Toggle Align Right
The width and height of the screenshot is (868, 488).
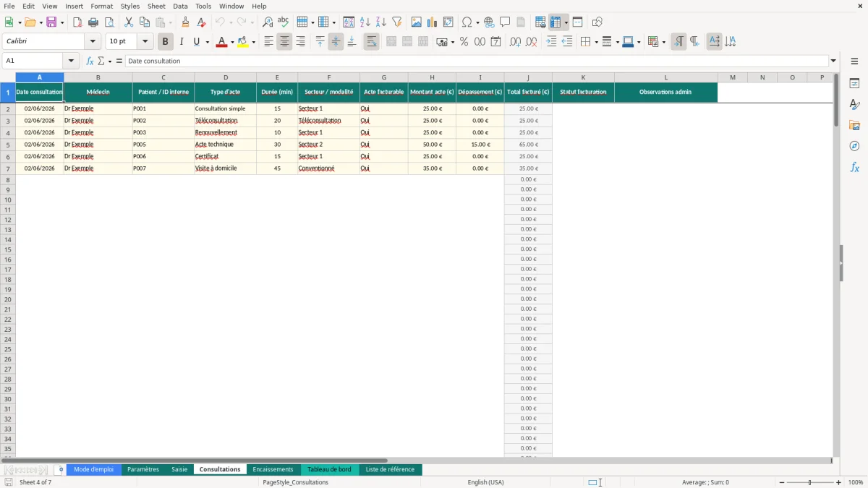click(300, 42)
